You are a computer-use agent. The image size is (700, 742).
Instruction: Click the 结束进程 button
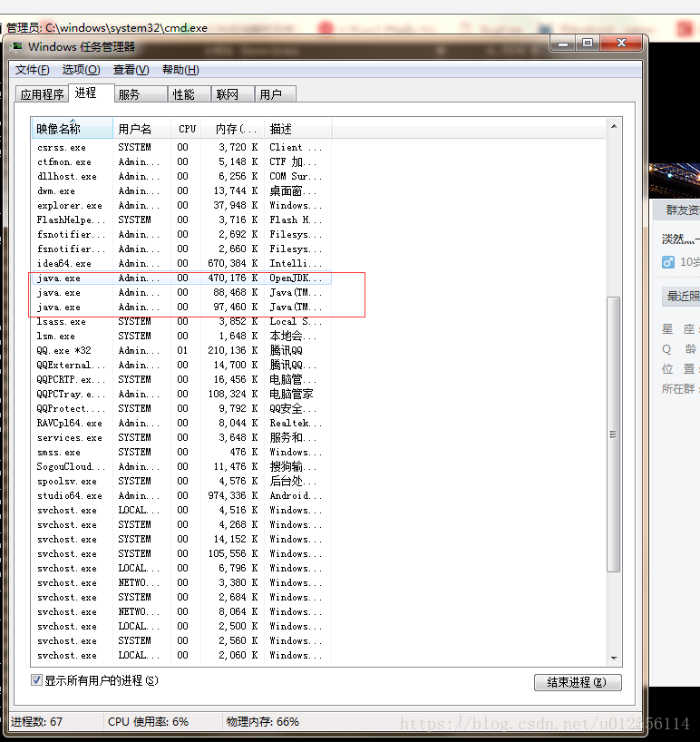point(578,682)
